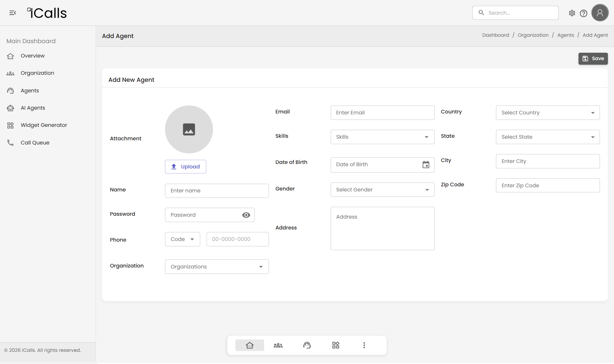Open user profile avatar menu
Viewport: 614px width, 364px height.
[x=600, y=13]
